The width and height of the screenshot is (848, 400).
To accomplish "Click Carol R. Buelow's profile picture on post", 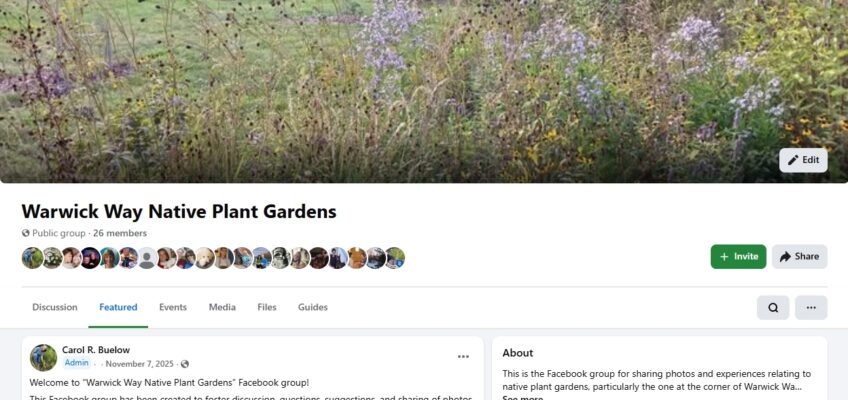I will (43, 358).
